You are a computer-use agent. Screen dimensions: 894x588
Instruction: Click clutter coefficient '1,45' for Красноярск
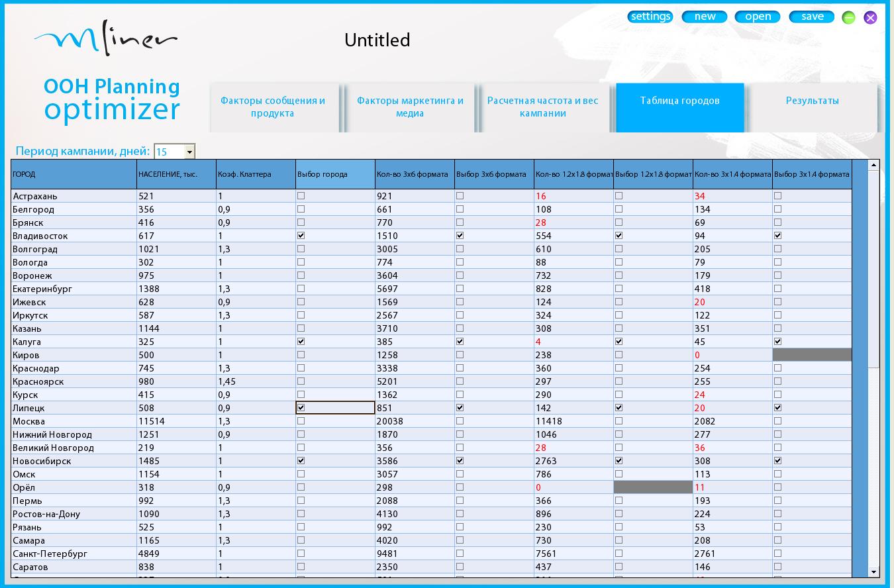point(256,381)
